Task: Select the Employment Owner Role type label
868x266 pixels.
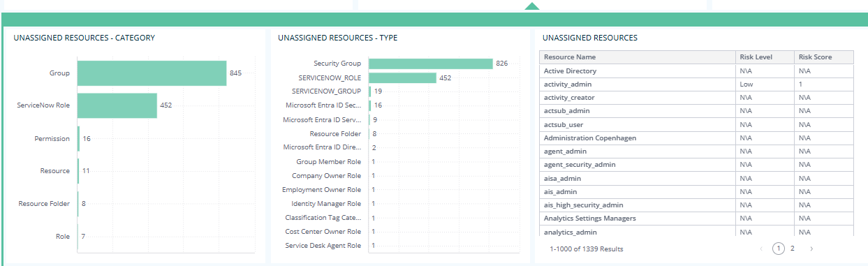Action: pyautogui.click(x=321, y=190)
